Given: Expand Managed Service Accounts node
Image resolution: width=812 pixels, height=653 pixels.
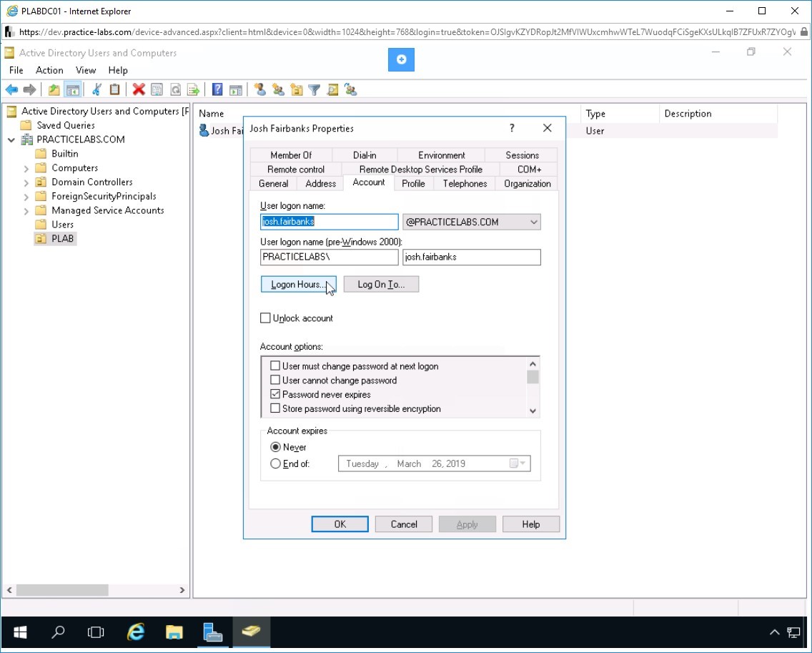Looking at the screenshot, I should [x=26, y=211].
